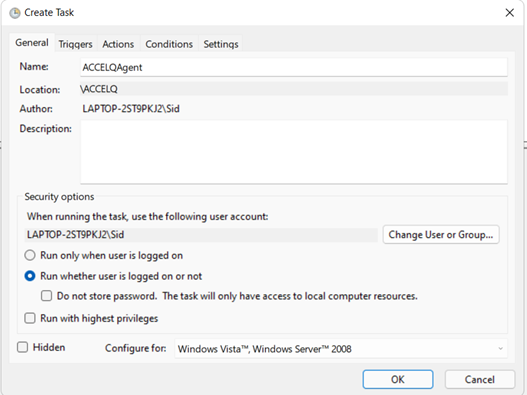This screenshot has height=395, width=527.
Task: Click the Location value \ACCELQ
Action: tap(294, 89)
